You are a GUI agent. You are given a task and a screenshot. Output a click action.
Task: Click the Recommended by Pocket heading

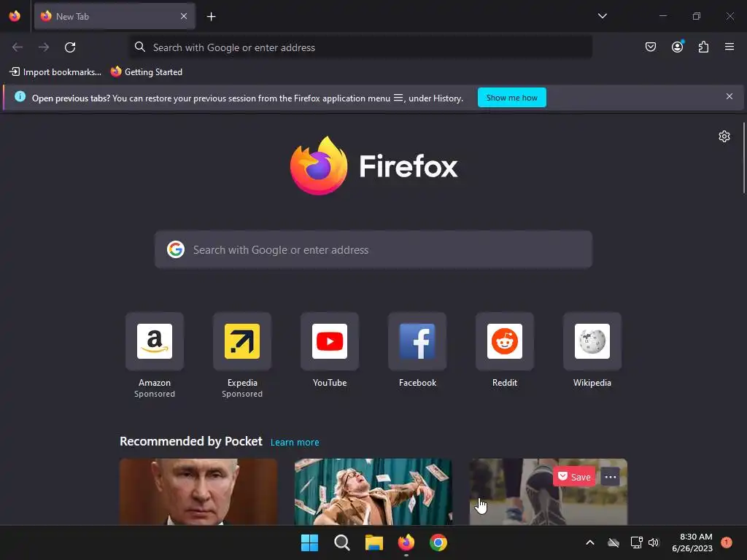190,441
